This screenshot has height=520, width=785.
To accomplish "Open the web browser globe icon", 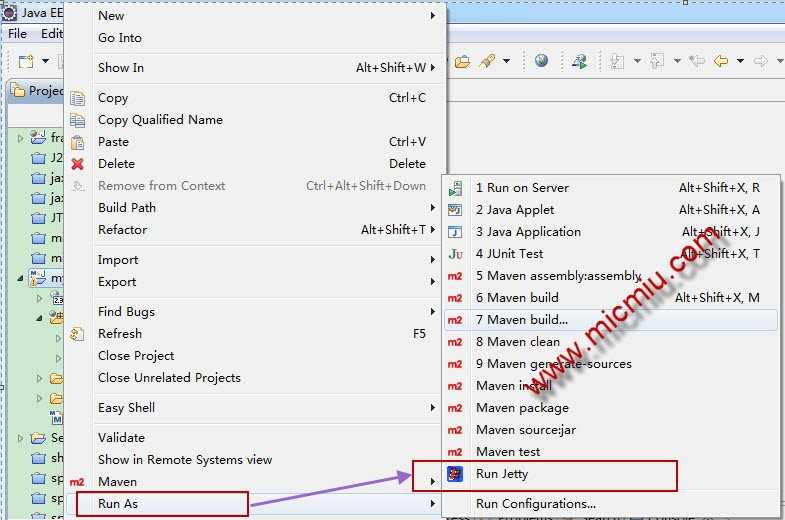I will [x=541, y=61].
